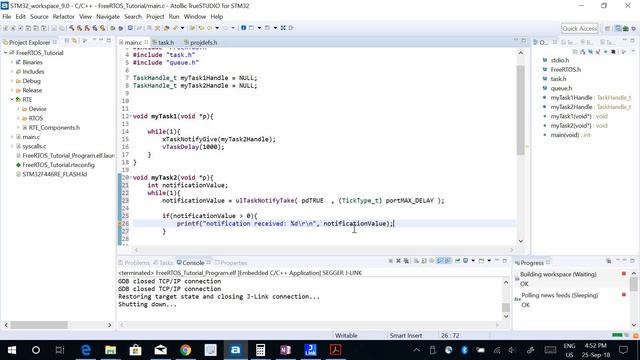Toggle Hide Inactive Elements in Outline toolbar

[x=613, y=52]
